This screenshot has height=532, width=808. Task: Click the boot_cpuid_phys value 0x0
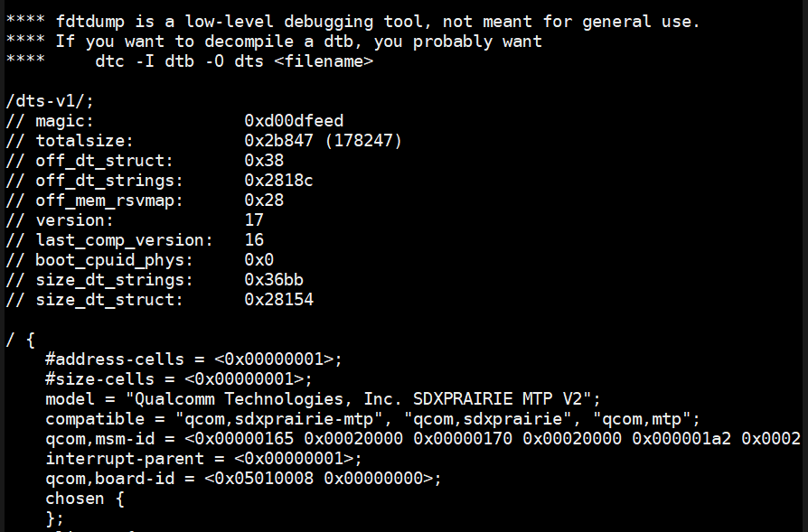pyautogui.click(x=258, y=260)
